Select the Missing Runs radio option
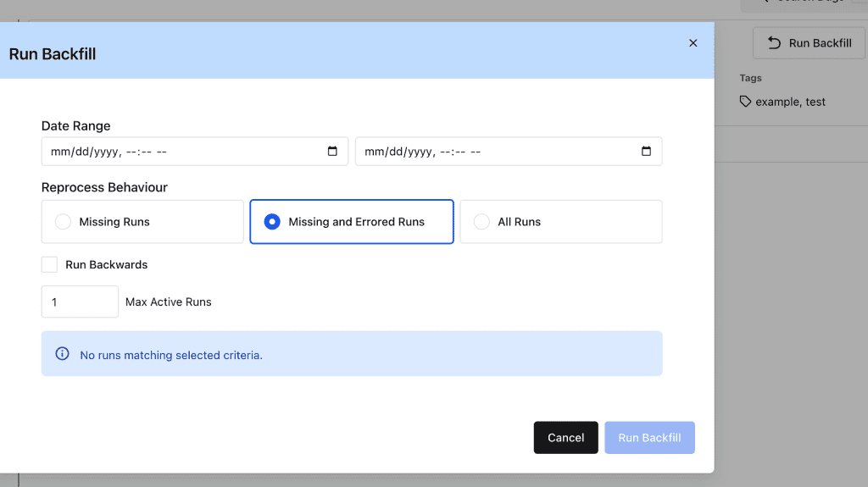This screenshot has width=868, height=487. click(x=63, y=222)
